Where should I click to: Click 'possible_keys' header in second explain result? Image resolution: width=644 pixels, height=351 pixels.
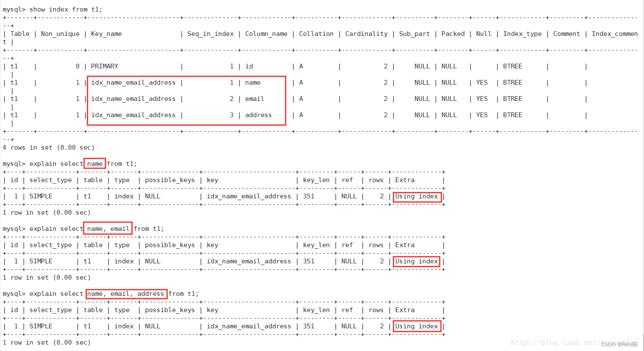point(169,245)
